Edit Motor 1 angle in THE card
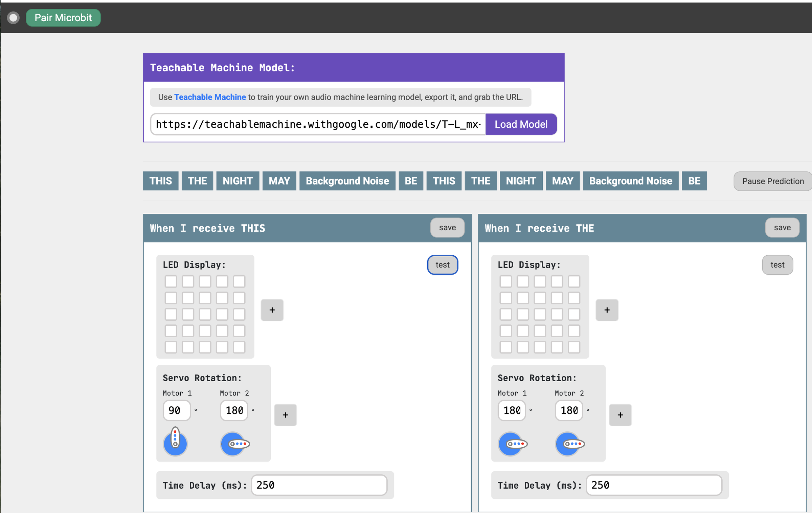This screenshot has width=812, height=513. 512,410
